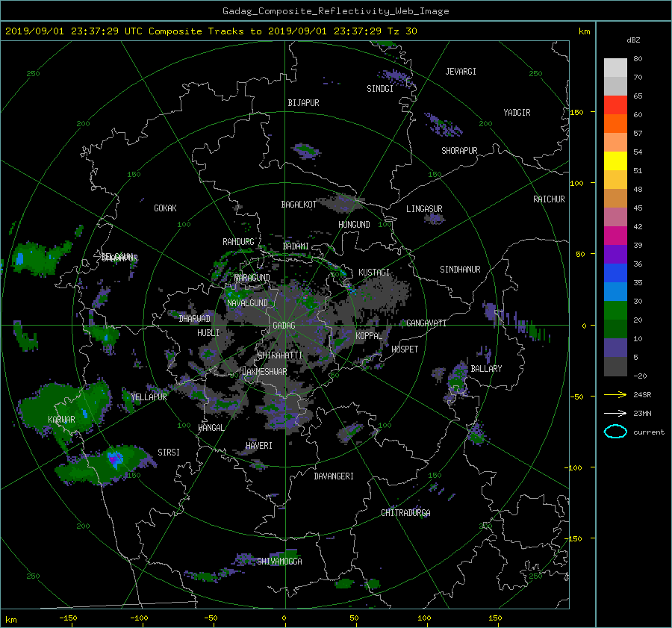Click the dBZ legend heading
The height and width of the screenshot is (628, 672).
[x=633, y=40]
